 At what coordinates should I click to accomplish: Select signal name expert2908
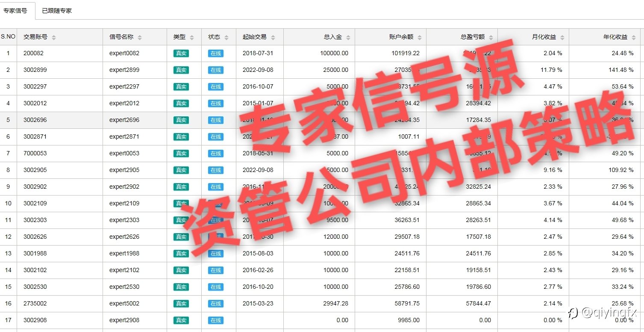point(124,320)
